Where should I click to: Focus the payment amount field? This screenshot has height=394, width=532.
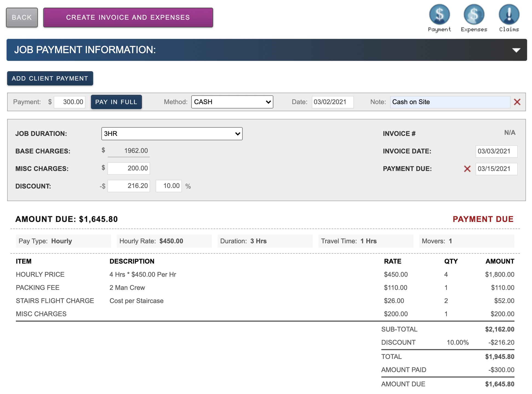coord(70,102)
